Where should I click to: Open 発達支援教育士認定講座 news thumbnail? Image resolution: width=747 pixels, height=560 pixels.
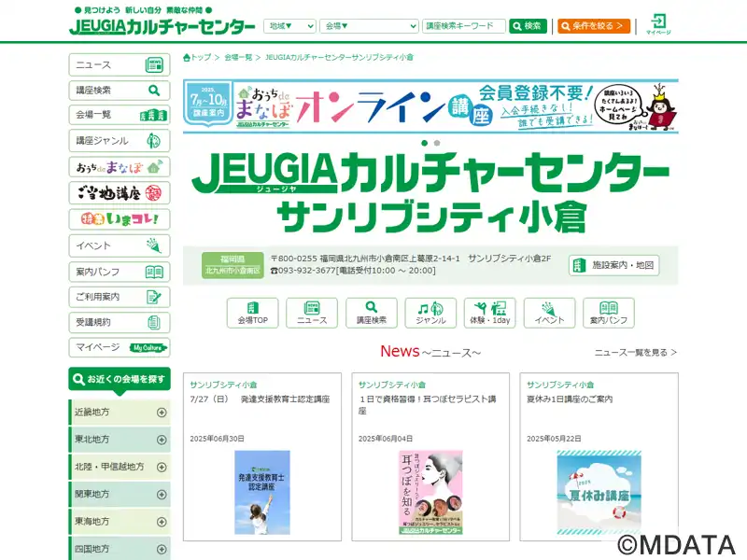point(262,493)
